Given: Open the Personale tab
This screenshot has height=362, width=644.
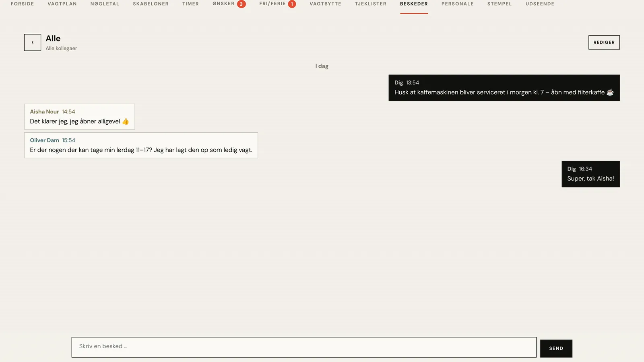Looking at the screenshot, I should 458,4.
